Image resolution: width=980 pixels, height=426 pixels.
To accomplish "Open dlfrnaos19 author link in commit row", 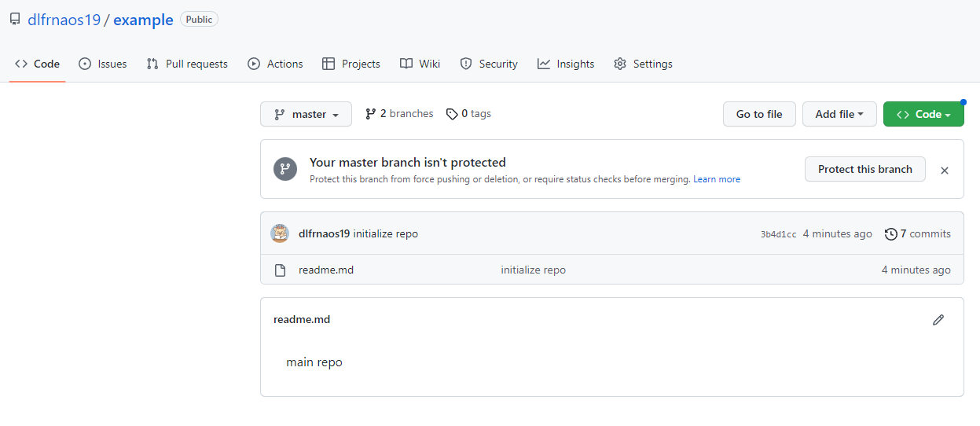I will click(x=324, y=233).
